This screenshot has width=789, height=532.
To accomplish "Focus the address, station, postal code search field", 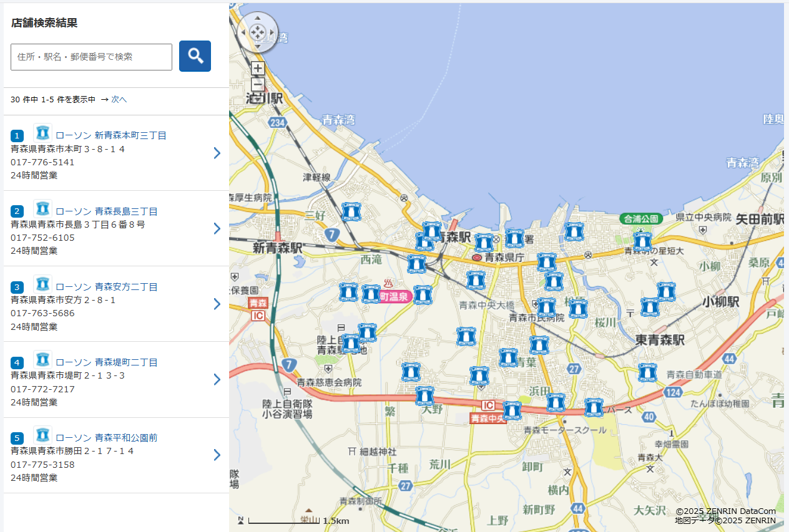I will tap(91, 57).
